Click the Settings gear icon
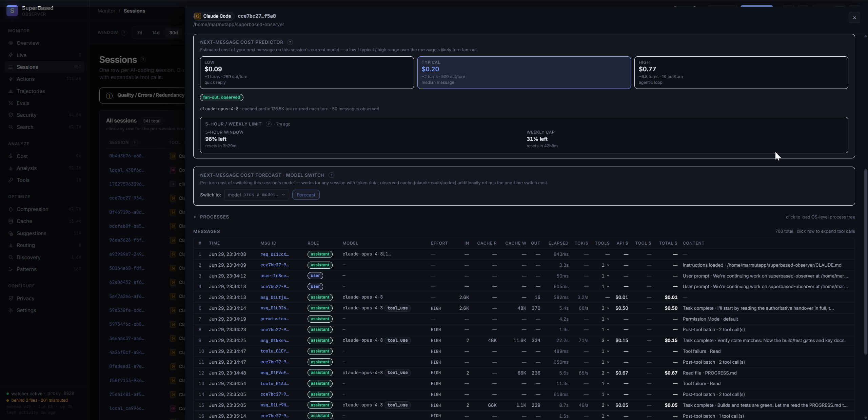868x420 pixels. click(x=11, y=310)
